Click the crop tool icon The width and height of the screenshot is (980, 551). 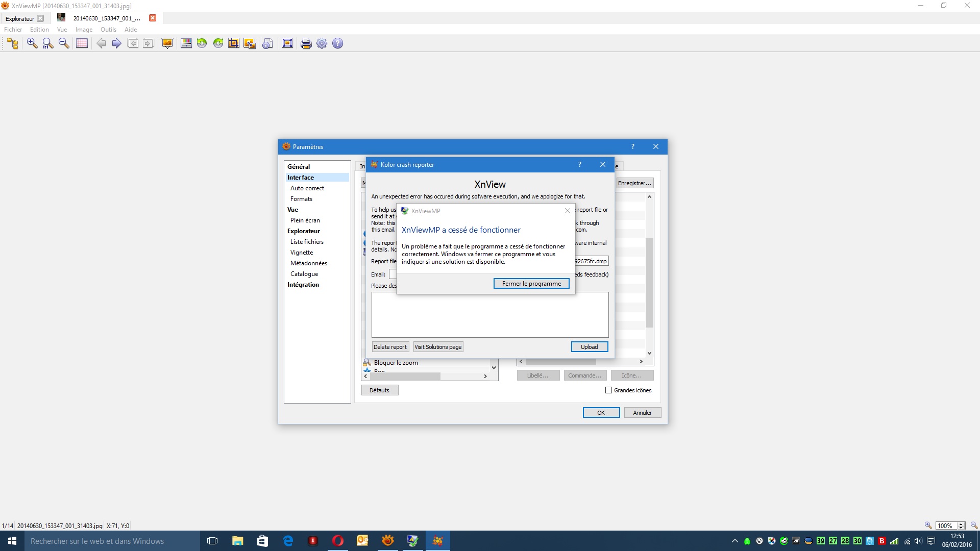[234, 43]
